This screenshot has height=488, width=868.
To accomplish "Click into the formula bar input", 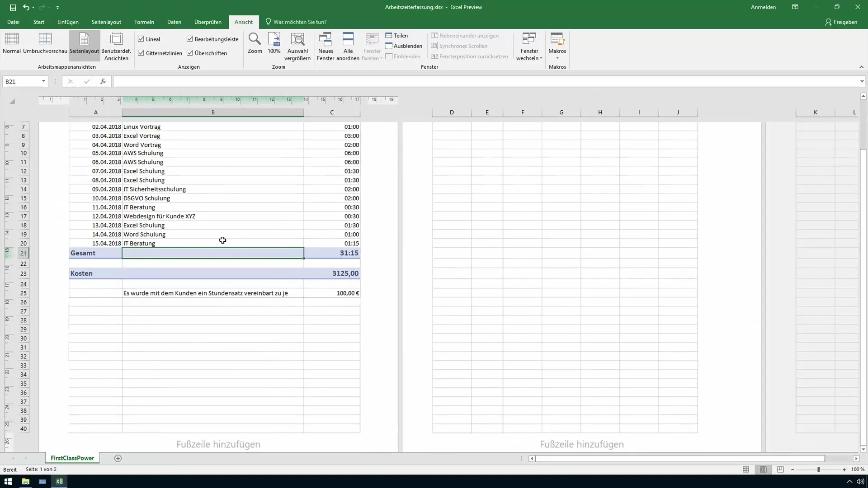I will click(x=486, y=81).
